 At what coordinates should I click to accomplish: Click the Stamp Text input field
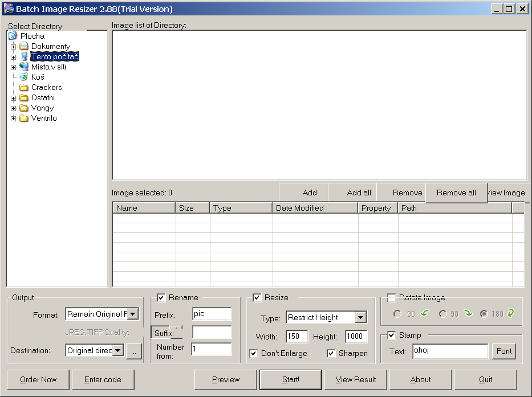[450, 351]
